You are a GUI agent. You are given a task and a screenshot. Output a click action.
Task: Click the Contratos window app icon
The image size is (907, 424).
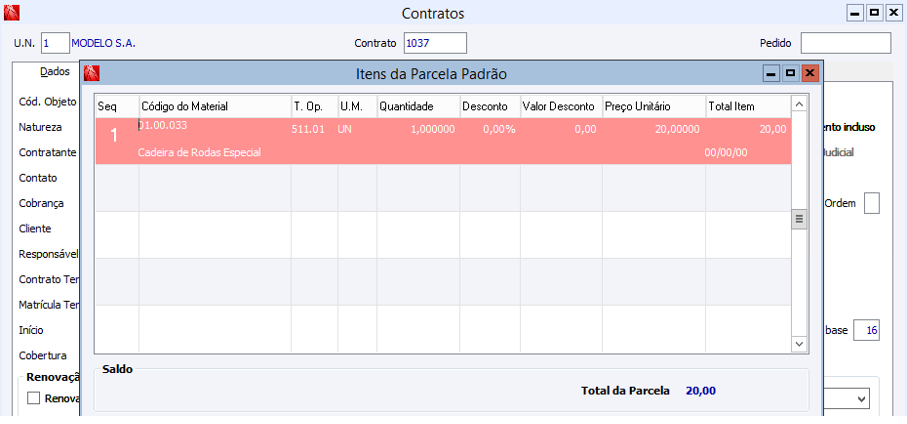[x=12, y=14]
